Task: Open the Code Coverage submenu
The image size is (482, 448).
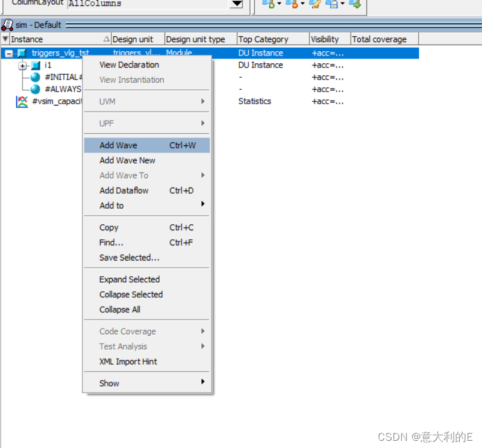Action: click(147, 332)
